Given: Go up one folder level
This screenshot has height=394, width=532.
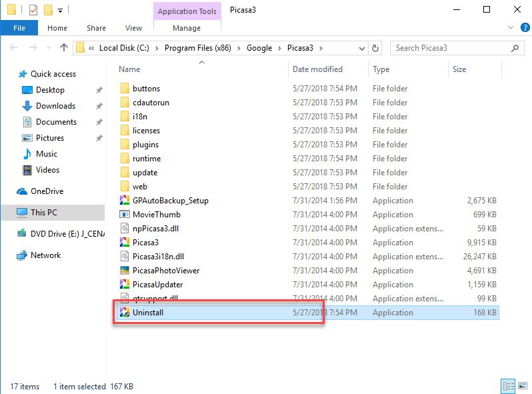Looking at the screenshot, I should [x=64, y=47].
